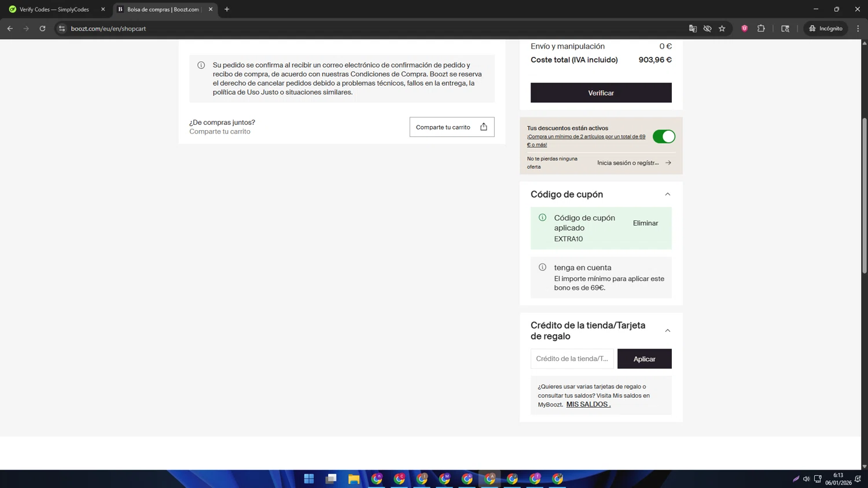The height and width of the screenshot is (488, 868).
Task: Open the Windows Start menu
Action: coord(309,479)
